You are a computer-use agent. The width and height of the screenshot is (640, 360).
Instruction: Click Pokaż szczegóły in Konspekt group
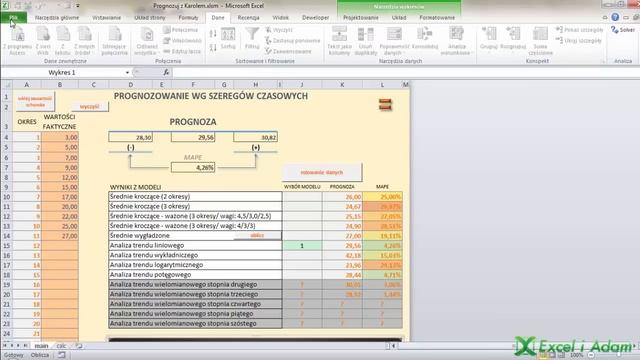pyautogui.click(x=579, y=30)
